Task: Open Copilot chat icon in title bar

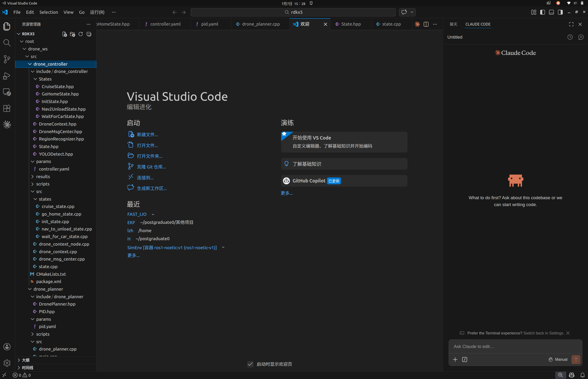Action: pyautogui.click(x=404, y=12)
